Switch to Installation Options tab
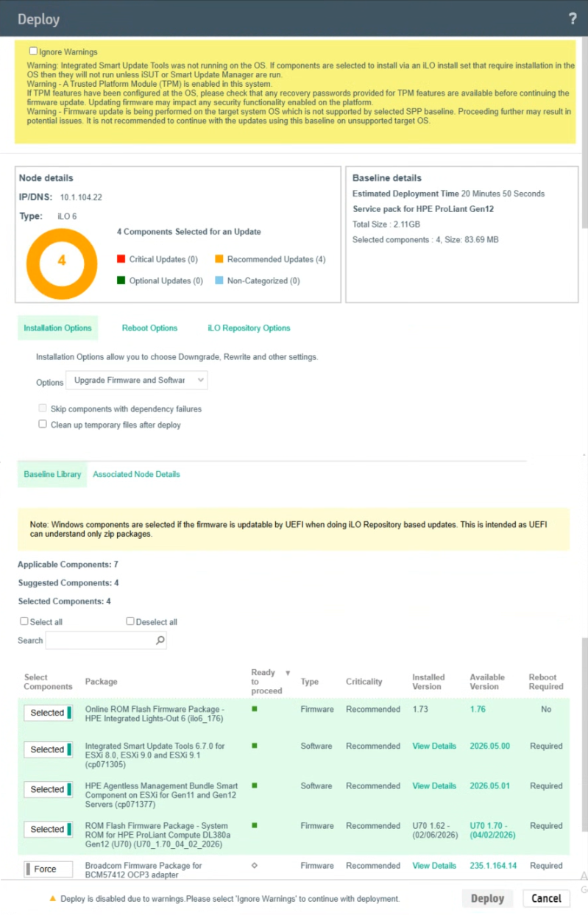Screen dimensions: 588x918 tap(57, 328)
